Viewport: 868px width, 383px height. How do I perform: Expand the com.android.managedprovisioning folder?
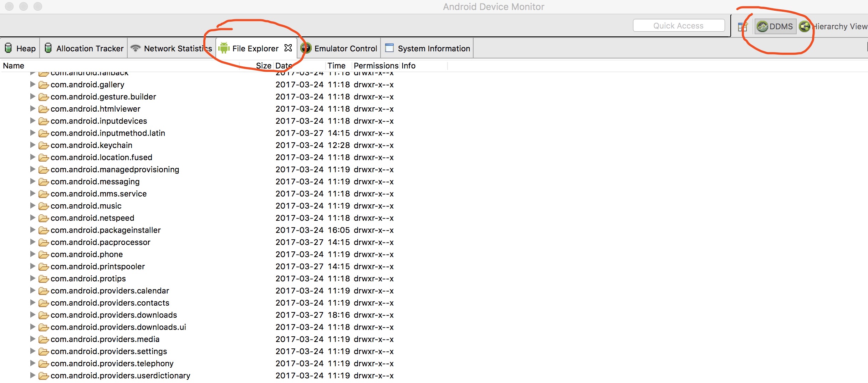tap(32, 169)
